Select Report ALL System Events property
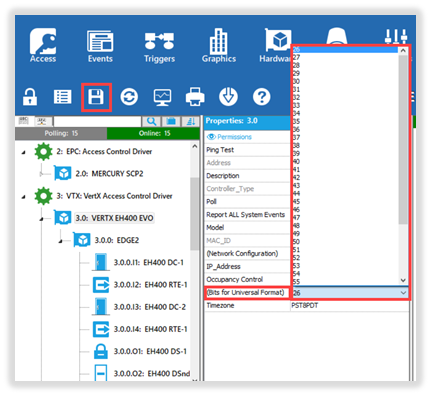 pyautogui.click(x=247, y=215)
